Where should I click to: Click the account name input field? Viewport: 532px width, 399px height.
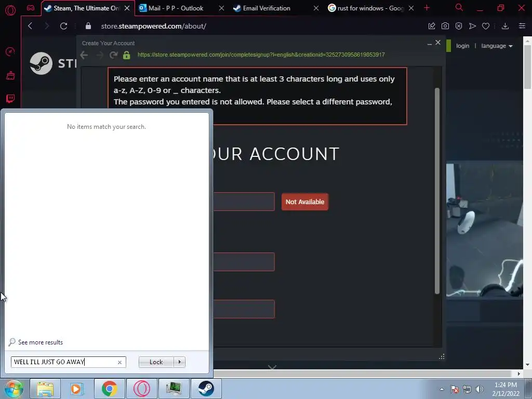pos(244,202)
